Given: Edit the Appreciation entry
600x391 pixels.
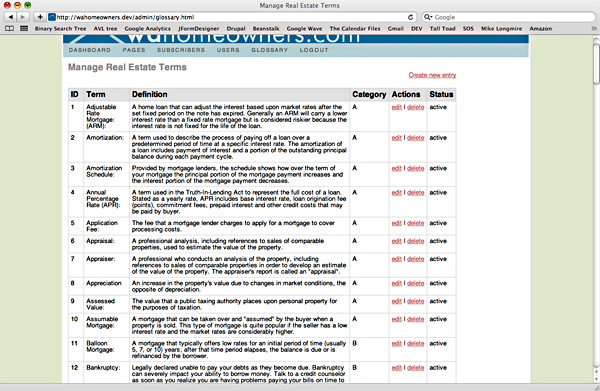Looking at the screenshot, I should (x=396, y=283).
